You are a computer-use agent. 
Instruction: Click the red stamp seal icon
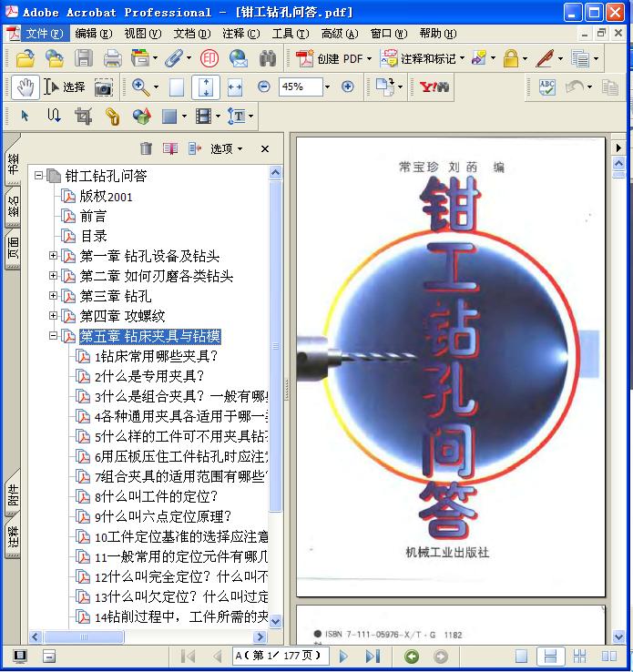[x=209, y=58]
